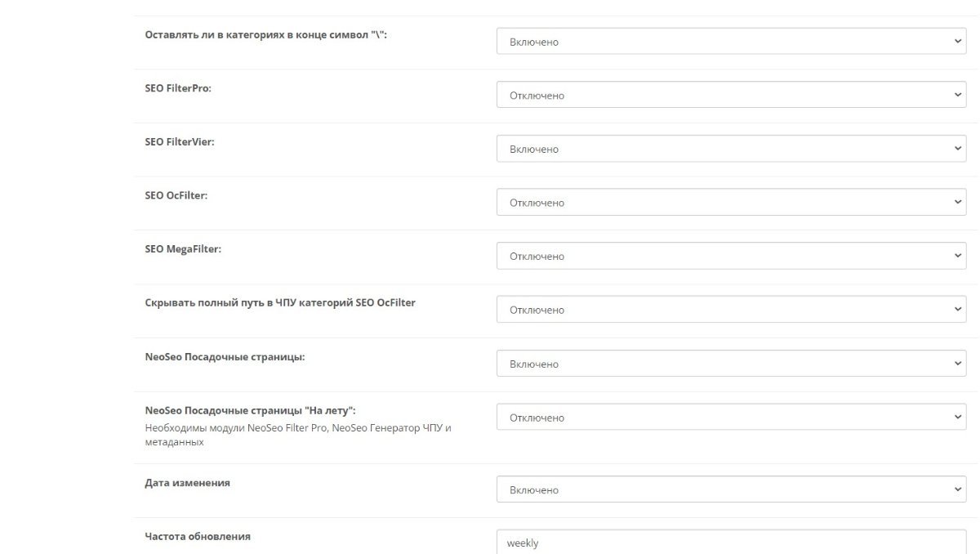Click the NeoSeo Filter Pro required modules help text
Viewport: 980px width, 554px height.
[x=298, y=435]
